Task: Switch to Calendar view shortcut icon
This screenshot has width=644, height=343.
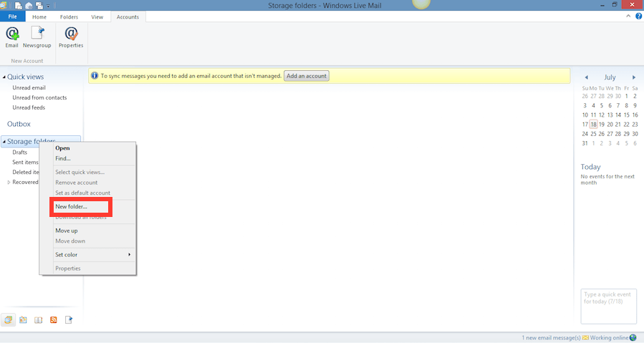Action: [x=23, y=319]
